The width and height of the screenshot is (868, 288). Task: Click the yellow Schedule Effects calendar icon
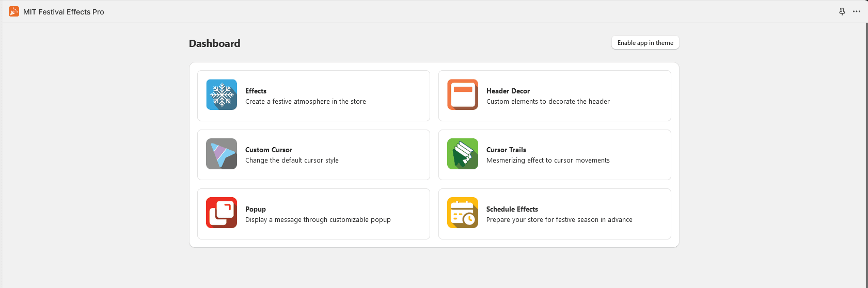463,213
